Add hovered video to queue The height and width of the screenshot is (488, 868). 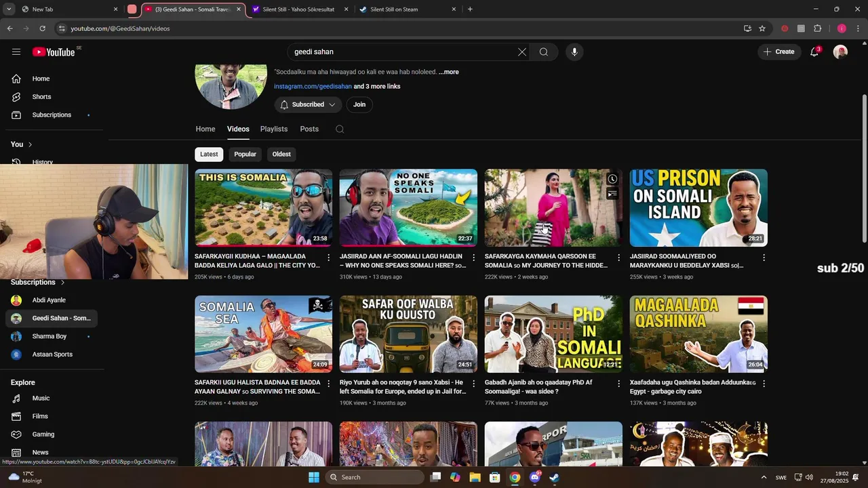(x=612, y=194)
